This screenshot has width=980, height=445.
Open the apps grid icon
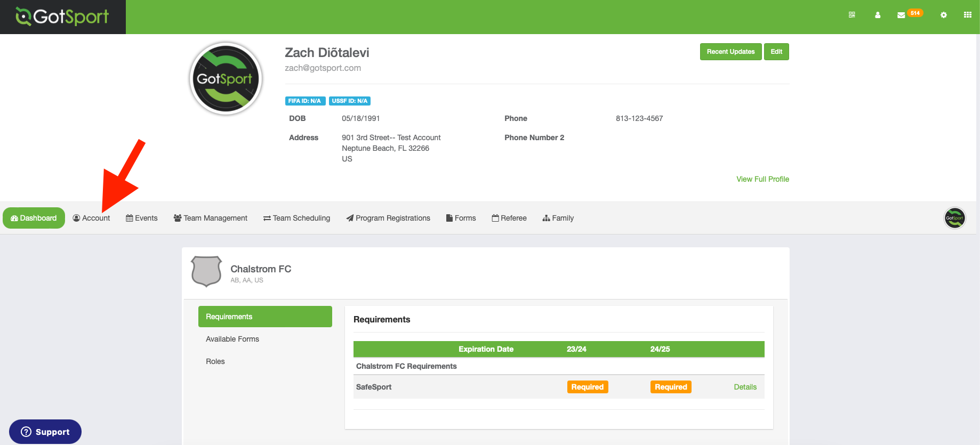968,15
